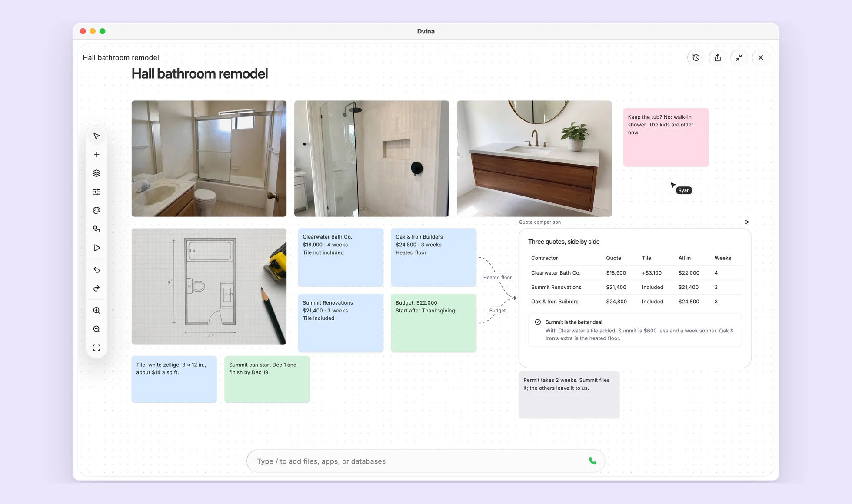Click the Heated floor connector label
The height and width of the screenshot is (504, 852).
(x=497, y=278)
